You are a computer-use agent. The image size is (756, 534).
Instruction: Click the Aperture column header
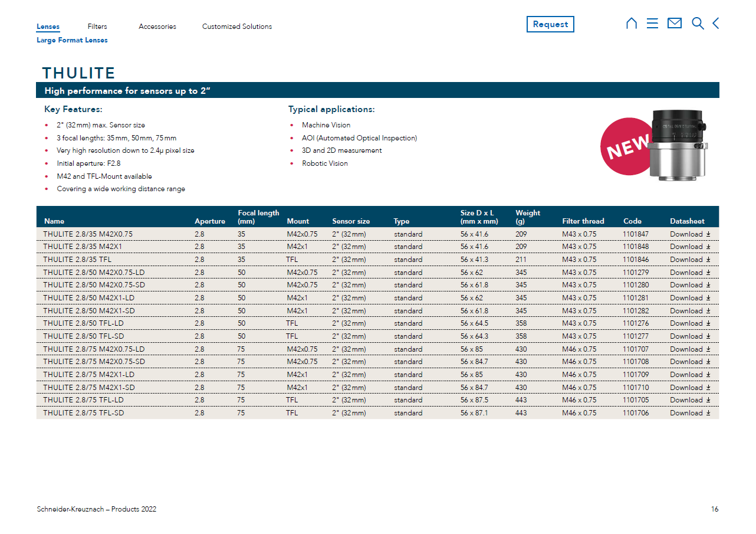pyautogui.click(x=210, y=221)
